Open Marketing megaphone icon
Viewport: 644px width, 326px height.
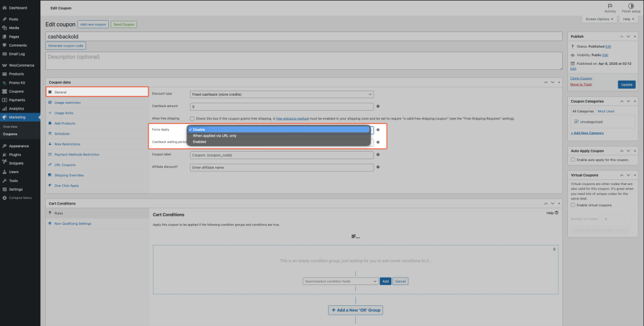click(x=4, y=117)
